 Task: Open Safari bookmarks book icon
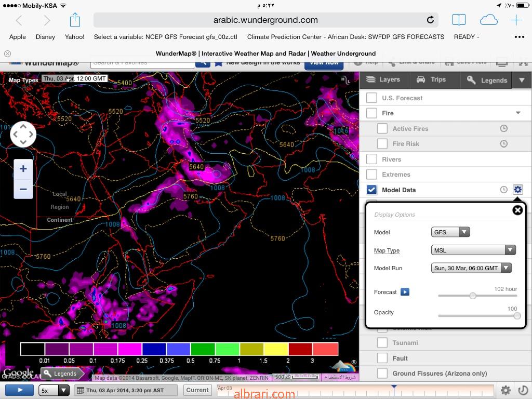tap(459, 20)
